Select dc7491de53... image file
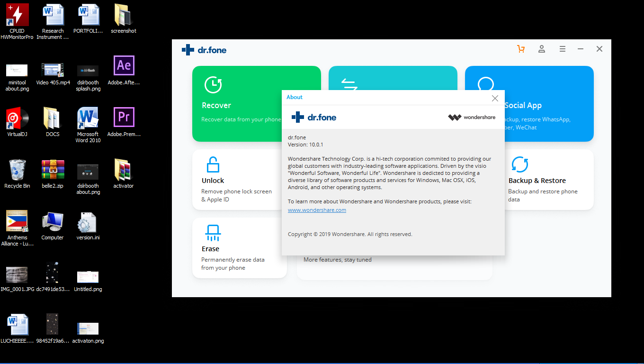This screenshot has height=364, width=644. [53, 277]
